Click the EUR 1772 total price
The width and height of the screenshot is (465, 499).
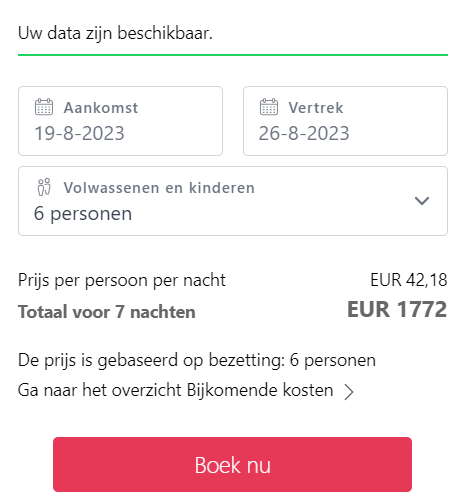tap(397, 309)
